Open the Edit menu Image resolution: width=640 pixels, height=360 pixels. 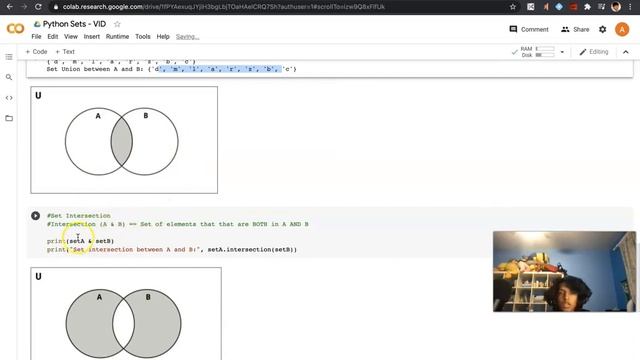pos(53,37)
